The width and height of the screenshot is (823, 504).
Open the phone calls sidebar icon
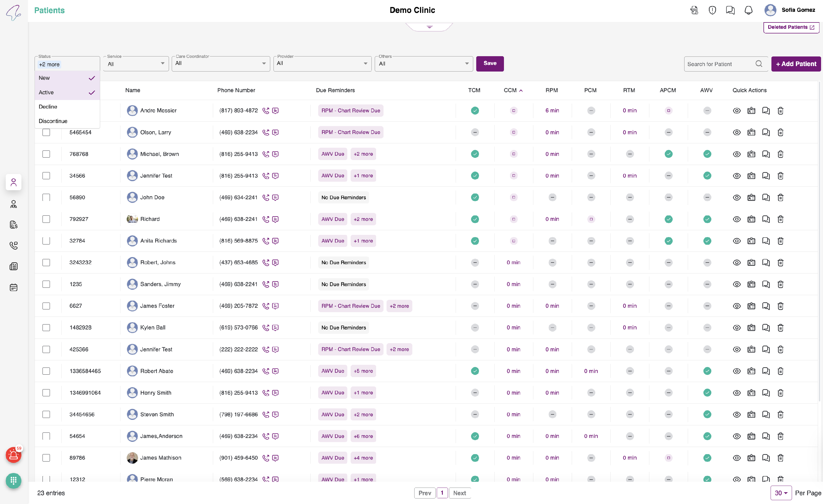pos(13,246)
